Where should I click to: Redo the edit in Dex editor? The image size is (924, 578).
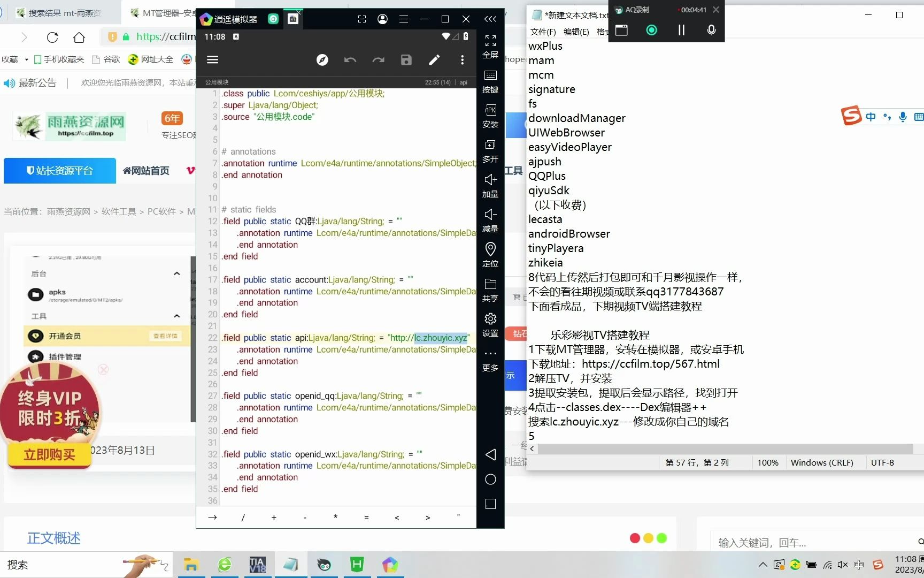(x=378, y=60)
